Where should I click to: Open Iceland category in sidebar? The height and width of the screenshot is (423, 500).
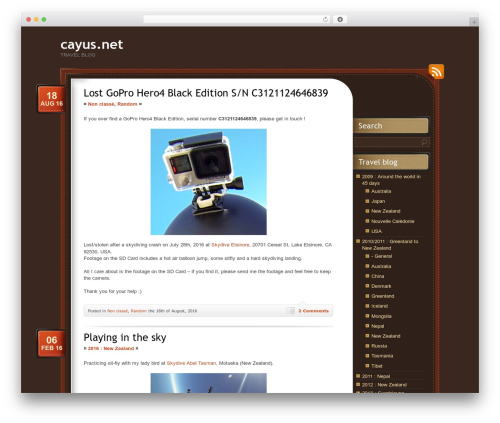(x=379, y=306)
